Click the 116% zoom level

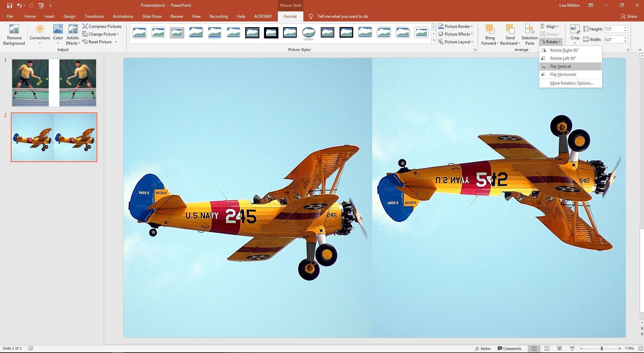[629, 349]
